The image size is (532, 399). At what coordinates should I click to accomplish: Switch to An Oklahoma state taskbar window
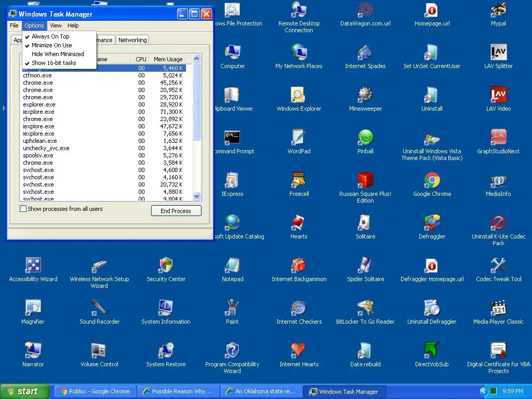[261, 391]
